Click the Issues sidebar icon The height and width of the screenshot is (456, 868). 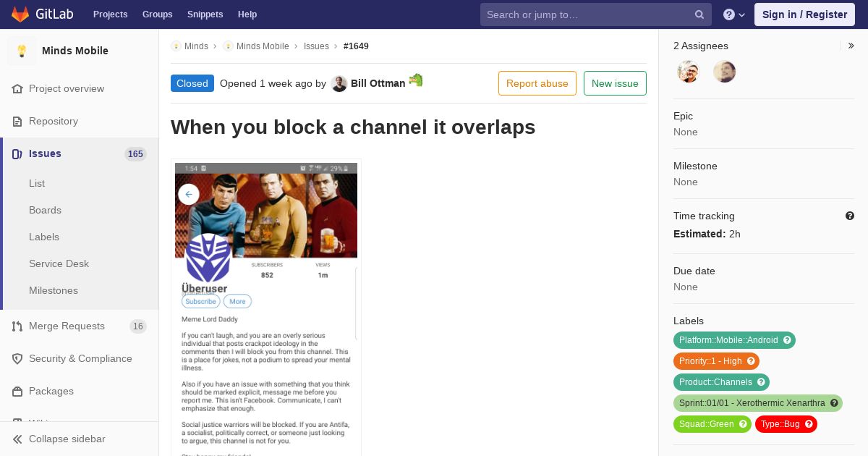[17, 153]
